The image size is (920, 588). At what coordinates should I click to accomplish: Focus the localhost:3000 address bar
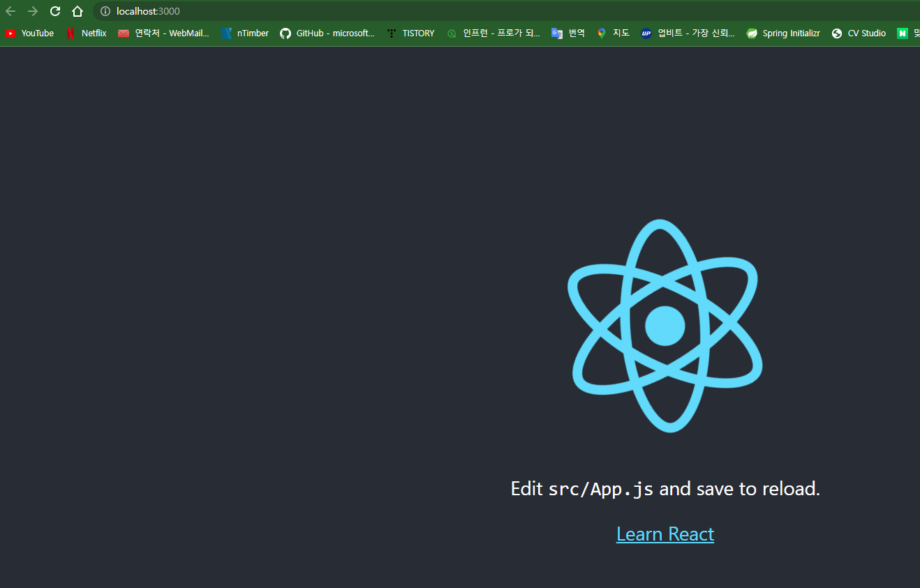click(x=506, y=11)
